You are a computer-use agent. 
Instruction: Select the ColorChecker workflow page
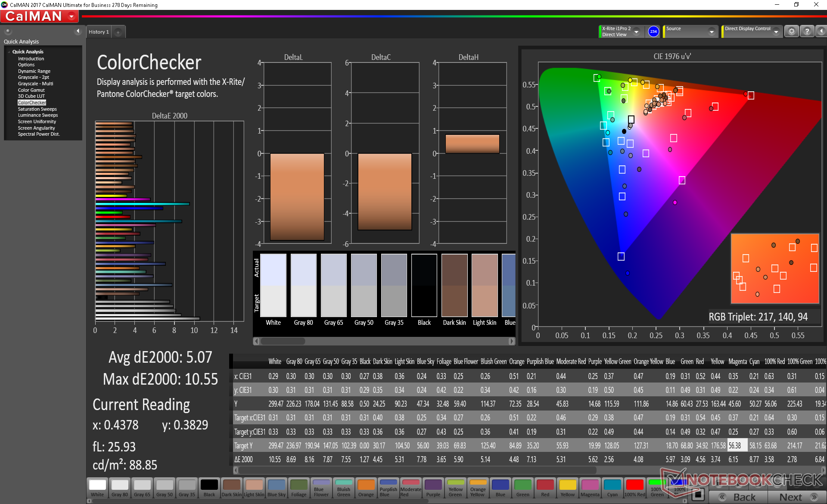pyautogui.click(x=32, y=103)
